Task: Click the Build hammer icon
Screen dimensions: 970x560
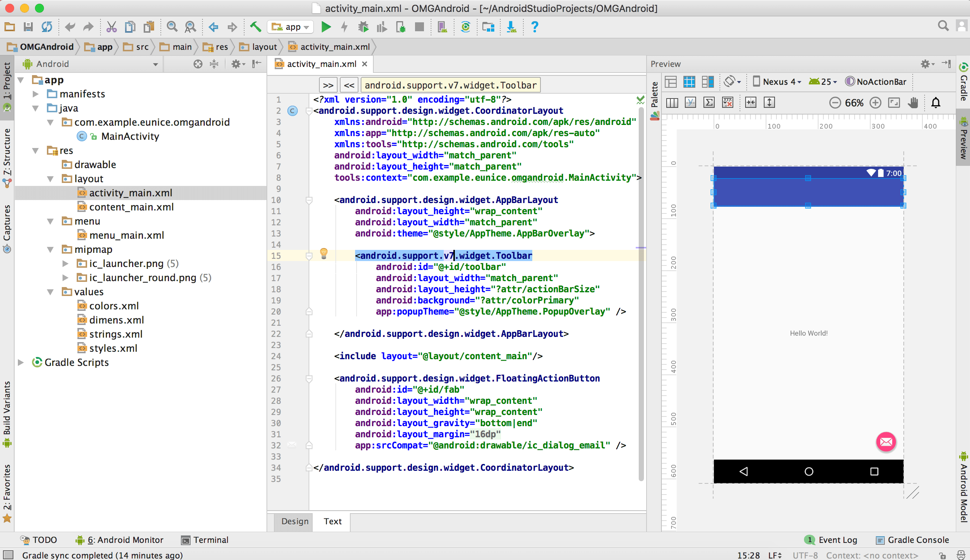Action: (x=256, y=27)
